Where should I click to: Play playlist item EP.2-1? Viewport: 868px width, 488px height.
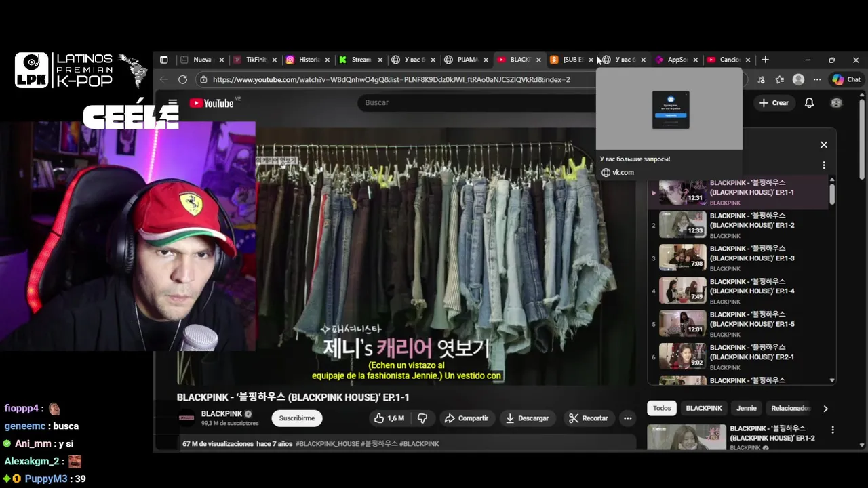[x=738, y=357]
